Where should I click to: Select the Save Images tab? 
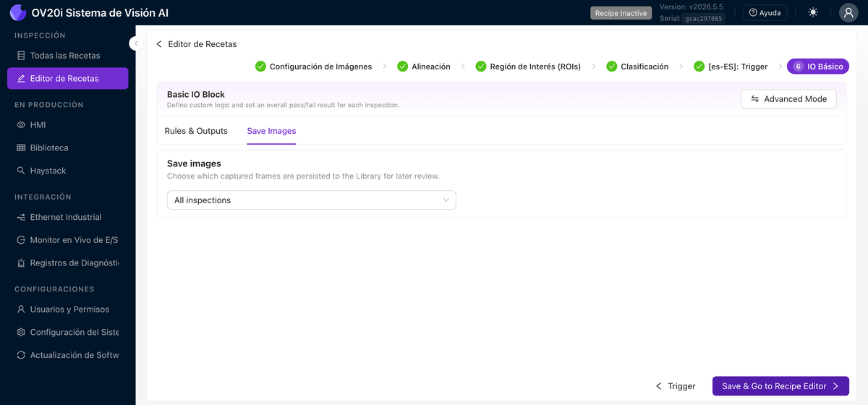pyautogui.click(x=271, y=131)
